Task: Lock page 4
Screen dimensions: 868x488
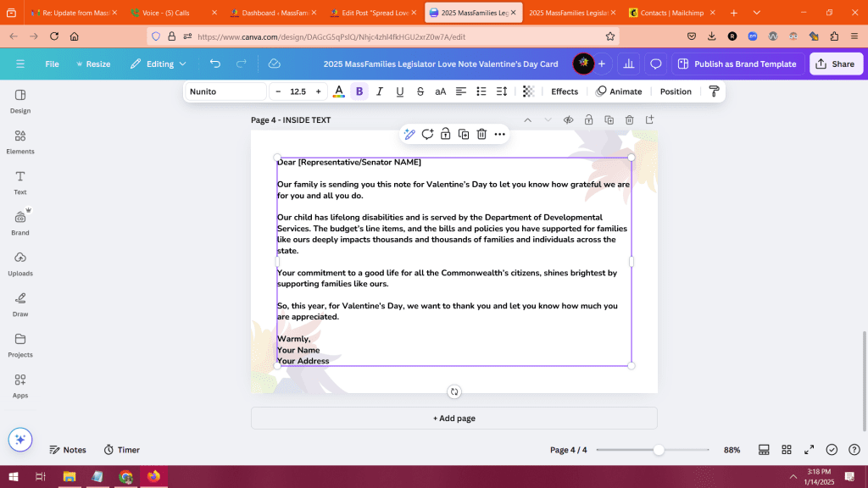Action: pos(588,120)
